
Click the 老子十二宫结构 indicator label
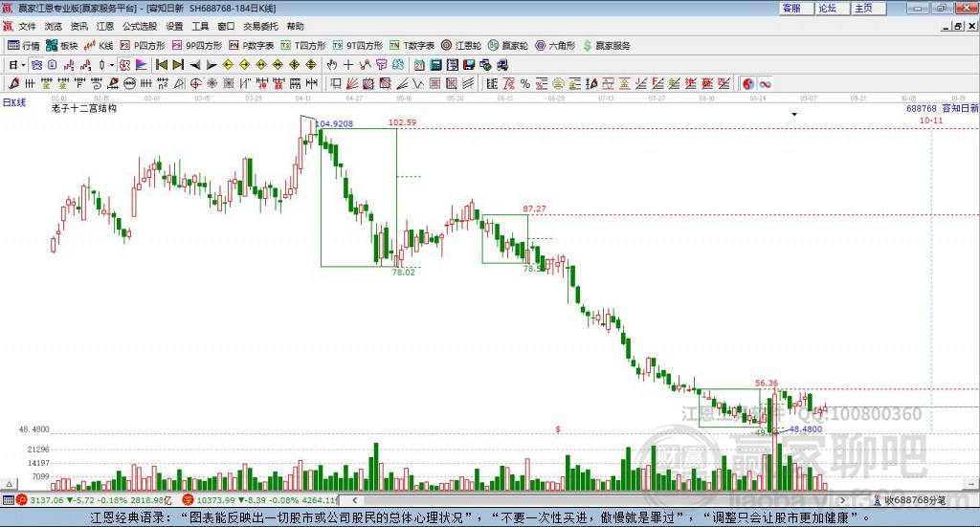tap(84, 108)
